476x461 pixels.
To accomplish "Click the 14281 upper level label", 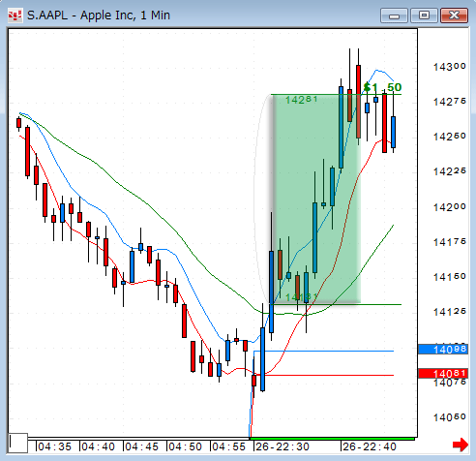I will pyautogui.click(x=302, y=100).
